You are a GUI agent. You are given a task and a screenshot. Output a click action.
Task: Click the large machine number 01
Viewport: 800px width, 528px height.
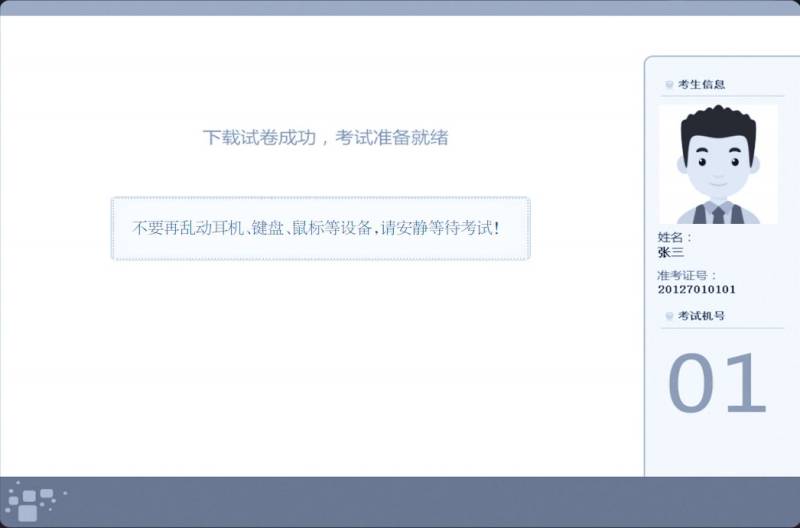pos(717,383)
